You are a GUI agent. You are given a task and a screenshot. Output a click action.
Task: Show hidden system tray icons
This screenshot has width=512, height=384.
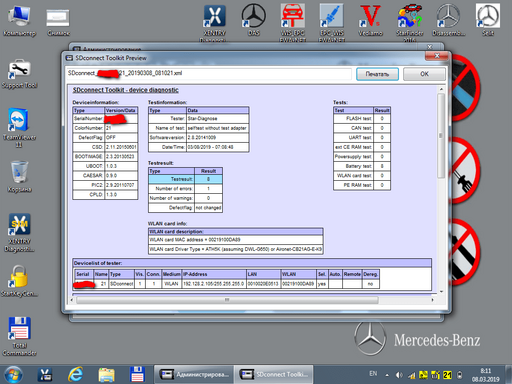click(387, 375)
